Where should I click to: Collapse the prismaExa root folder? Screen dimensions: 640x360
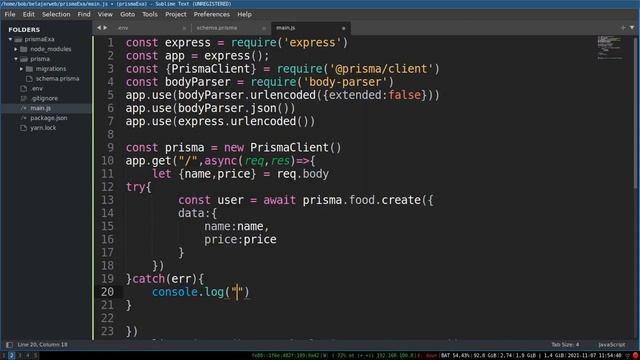tap(10, 39)
